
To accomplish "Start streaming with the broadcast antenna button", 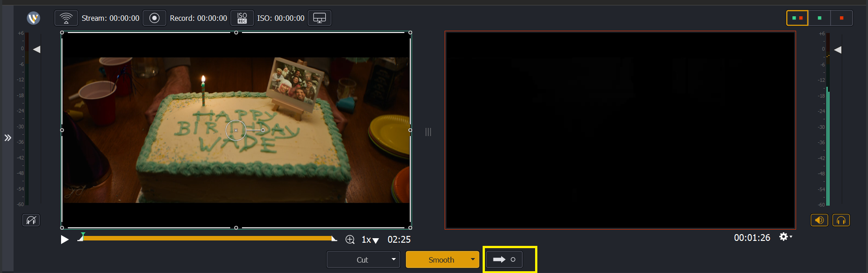I will [x=66, y=18].
